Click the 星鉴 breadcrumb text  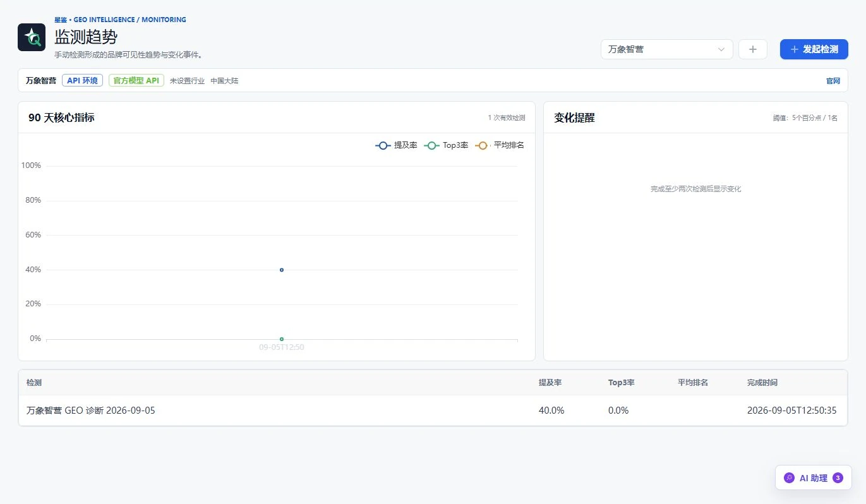pyautogui.click(x=61, y=20)
